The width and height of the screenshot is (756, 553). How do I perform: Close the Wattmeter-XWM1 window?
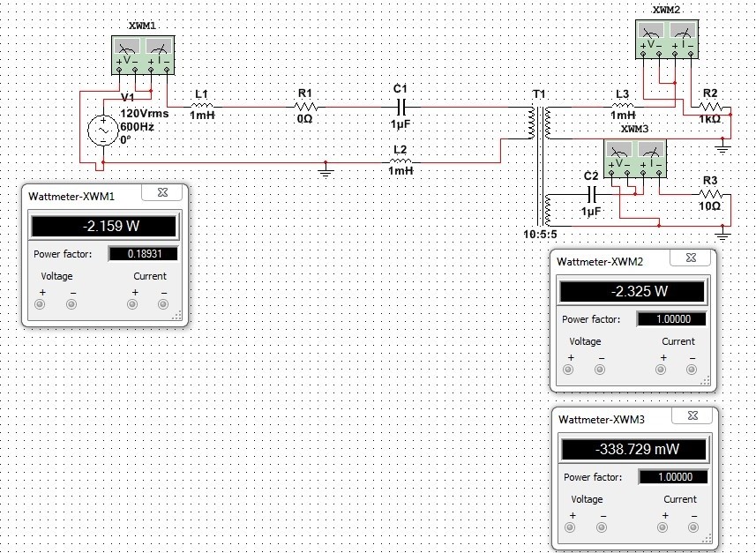pos(162,192)
